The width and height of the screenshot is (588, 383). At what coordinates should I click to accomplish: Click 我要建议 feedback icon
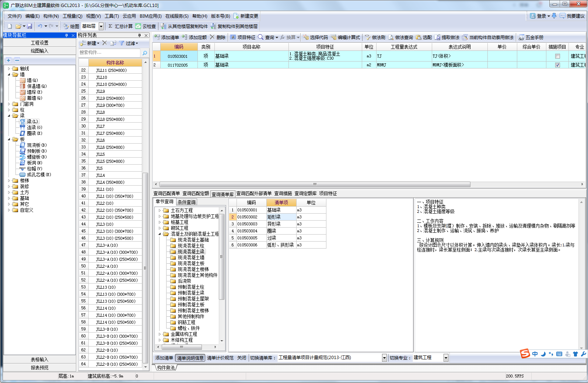tap(572, 16)
